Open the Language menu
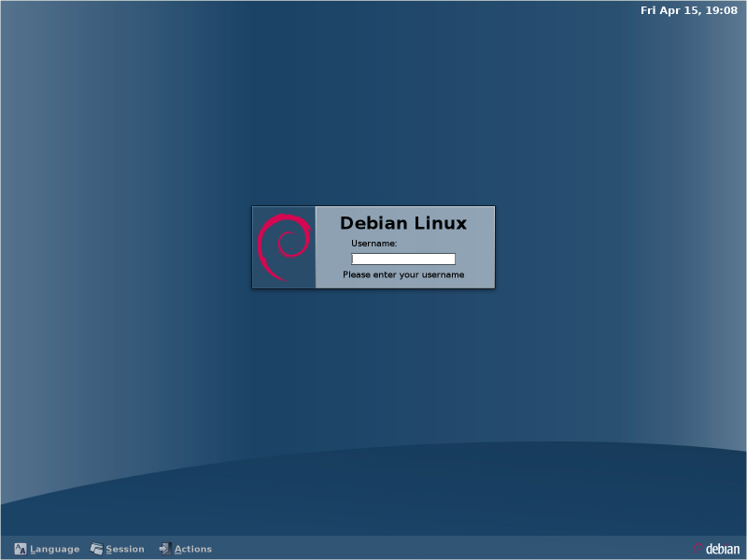Image resolution: width=747 pixels, height=560 pixels. (47, 549)
